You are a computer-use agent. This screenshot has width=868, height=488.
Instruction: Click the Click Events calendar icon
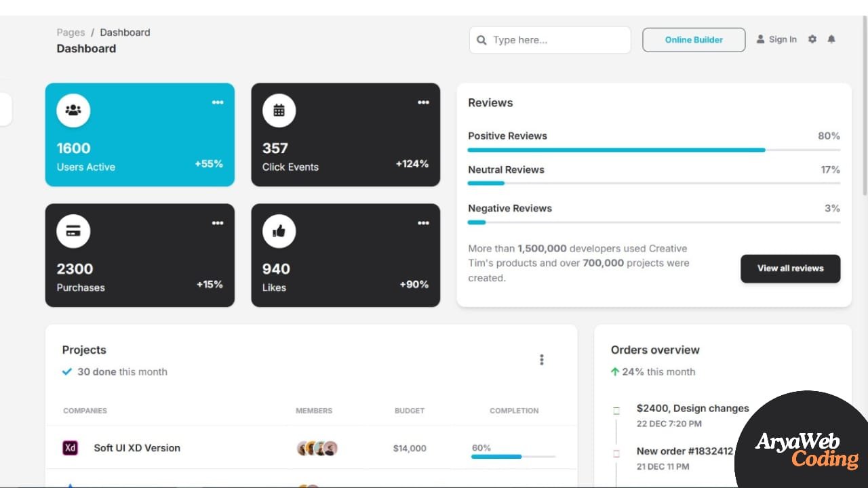click(x=279, y=110)
